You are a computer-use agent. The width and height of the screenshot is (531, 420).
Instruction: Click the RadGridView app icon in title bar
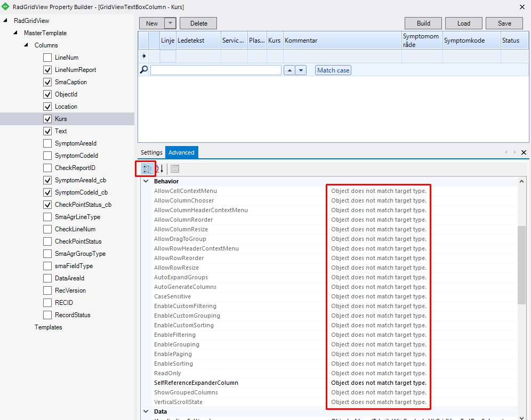click(5, 6)
